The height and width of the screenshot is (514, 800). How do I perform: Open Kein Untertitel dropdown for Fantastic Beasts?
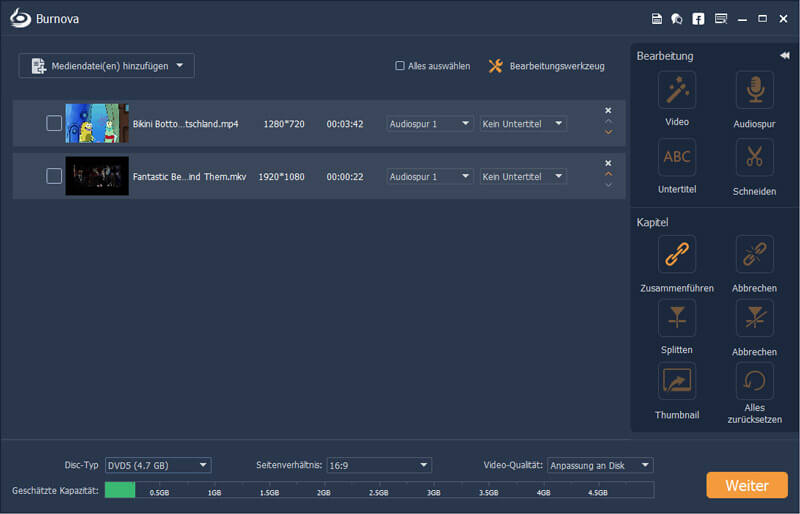tap(523, 177)
